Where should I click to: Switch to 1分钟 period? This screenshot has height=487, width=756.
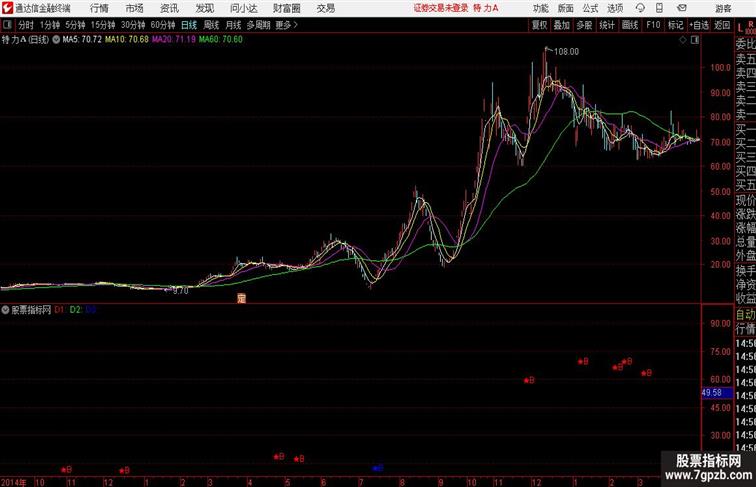(x=50, y=25)
